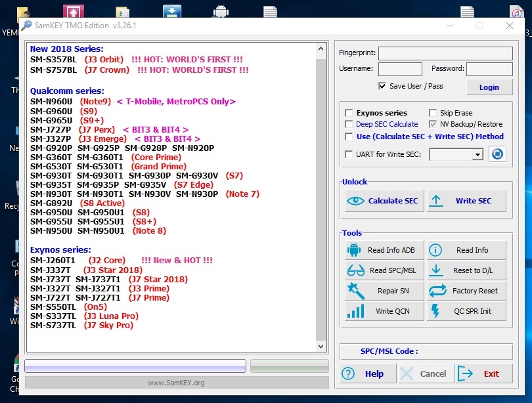This screenshot has width=532, height=403.
Task: Open the UART for Write SEC dropdown
Action: [477, 154]
